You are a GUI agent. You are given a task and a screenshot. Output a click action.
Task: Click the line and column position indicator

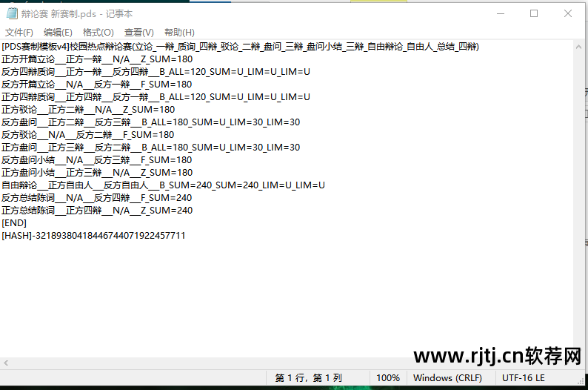pyautogui.click(x=308, y=377)
